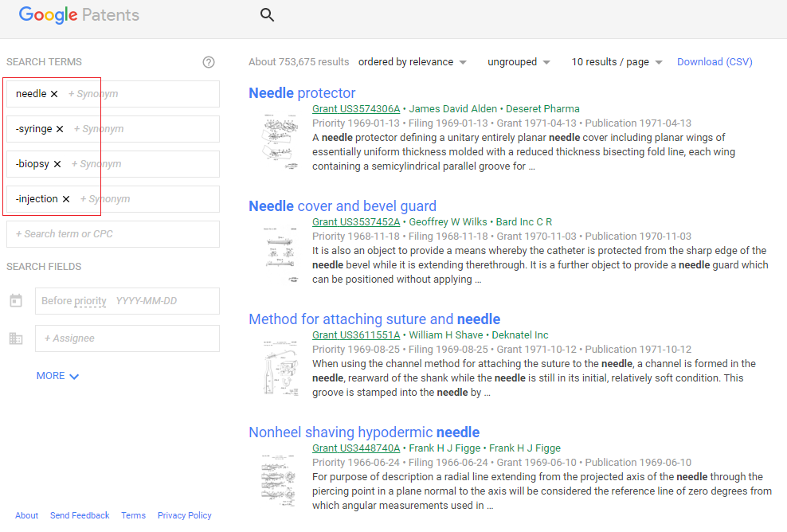The height and width of the screenshot is (532, 787).
Task: Open the Send Feedback footer link
Action: (80, 515)
